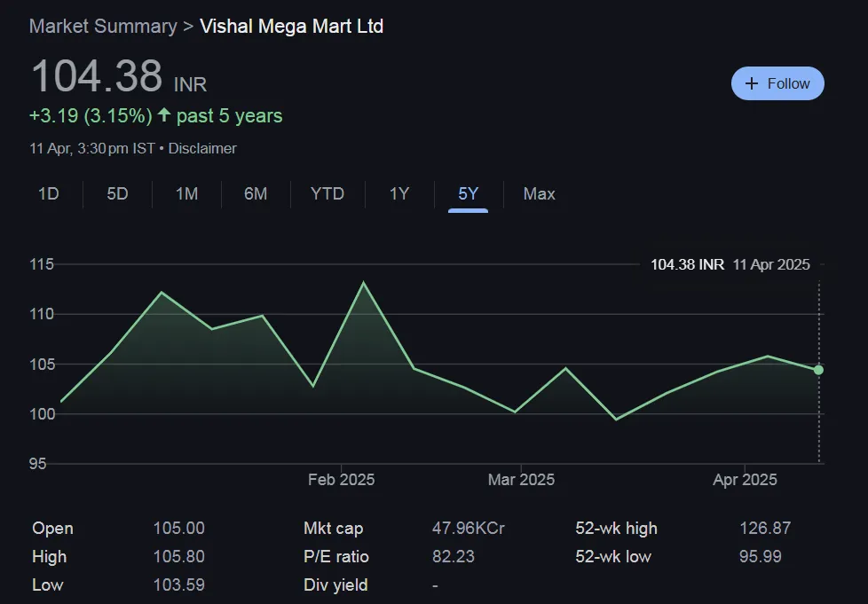Select the 1D time range tab

49,193
